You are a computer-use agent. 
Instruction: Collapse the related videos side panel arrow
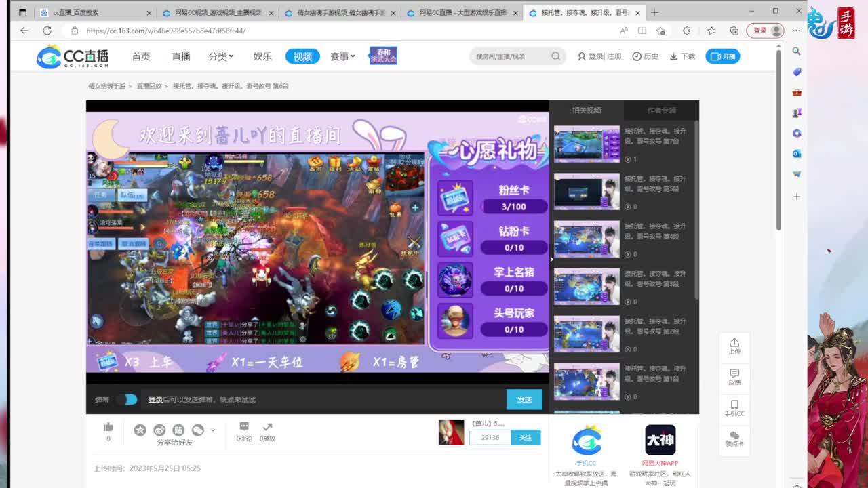point(551,258)
